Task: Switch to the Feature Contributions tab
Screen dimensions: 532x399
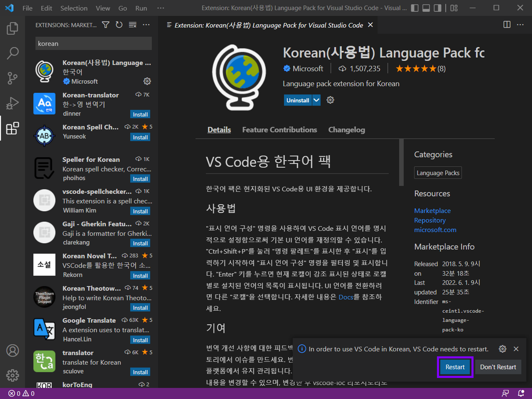Action: click(x=280, y=130)
